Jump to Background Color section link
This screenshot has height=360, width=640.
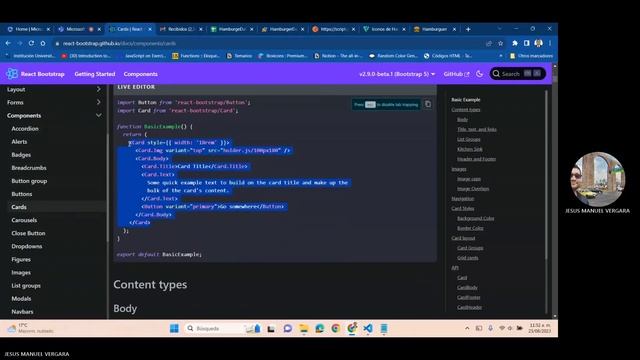[x=476, y=218]
